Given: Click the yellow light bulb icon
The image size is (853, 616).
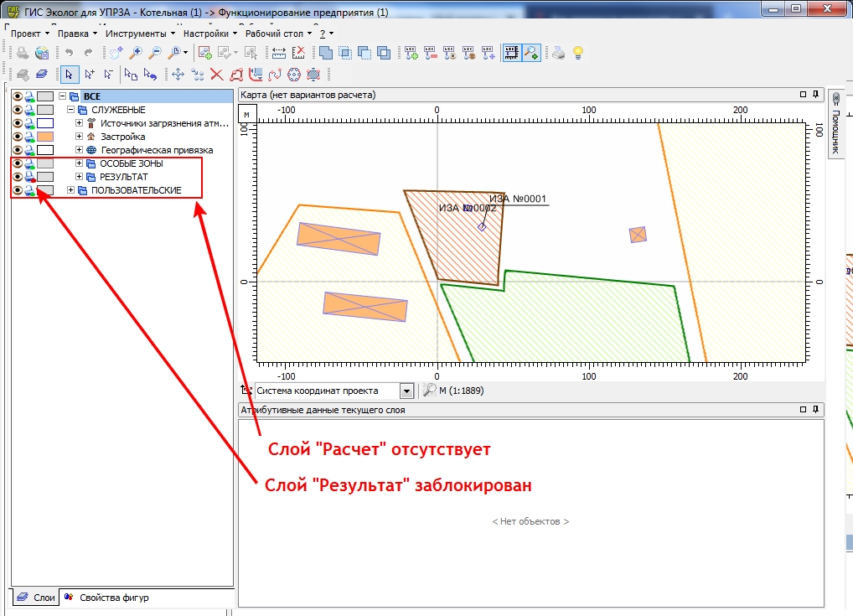Looking at the screenshot, I should 577,53.
